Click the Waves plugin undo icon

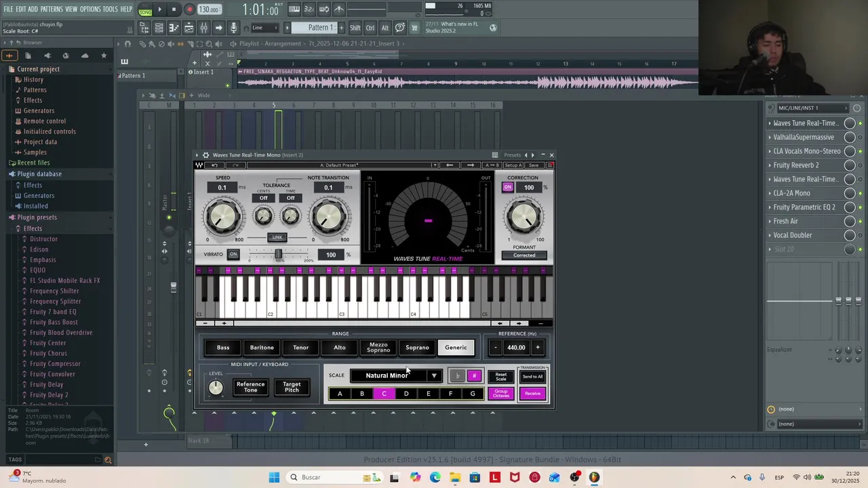pyautogui.click(x=215, y=165)
